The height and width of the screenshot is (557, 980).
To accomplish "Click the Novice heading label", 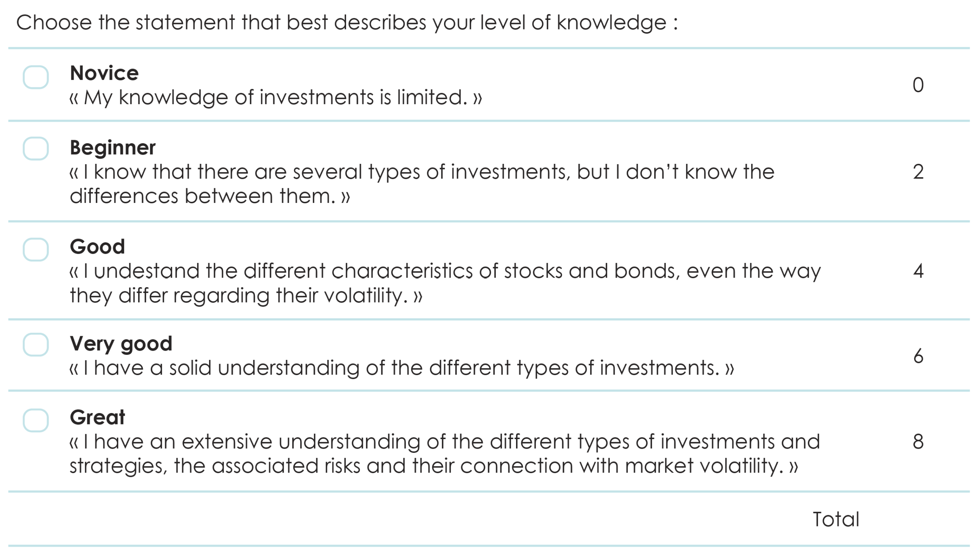I will 104,73.
